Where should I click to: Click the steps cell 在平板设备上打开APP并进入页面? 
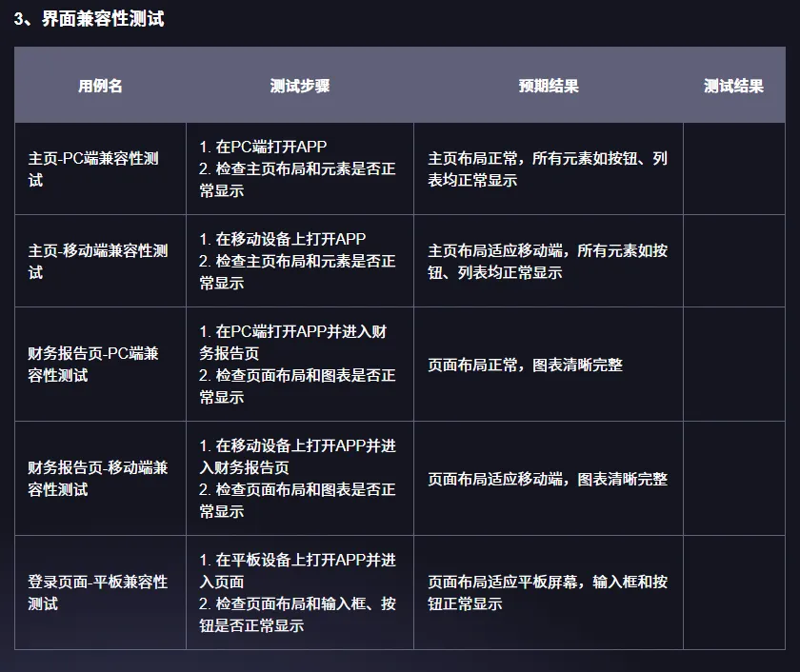pos(300,592)
